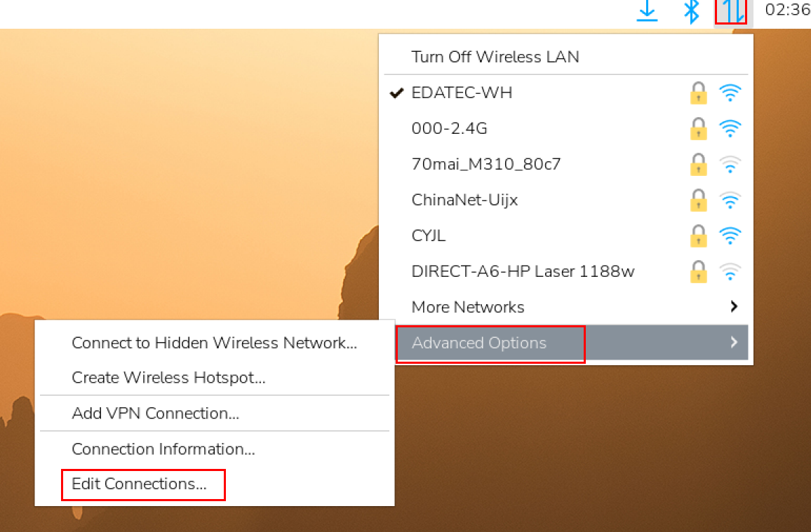This screenshot has height=532, width=811.
Task: Click the highlighted network arrows taskbar icon
Action: pos(732,12)
